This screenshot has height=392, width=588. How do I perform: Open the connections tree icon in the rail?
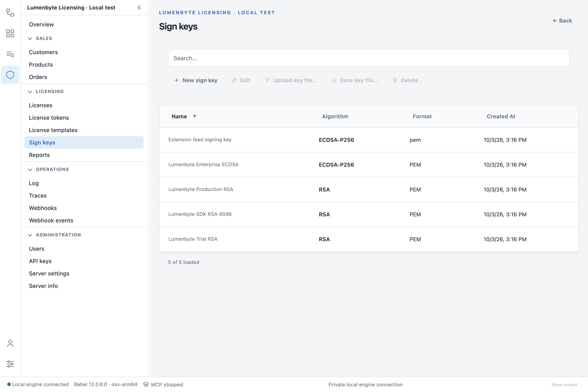[10, 12]
